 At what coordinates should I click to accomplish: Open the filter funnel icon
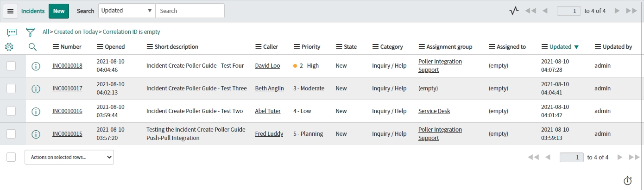[x=31, y=32]
